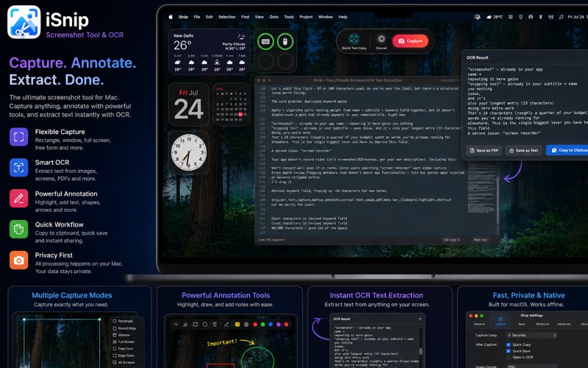Close the small OCR Result card with X

click(420, 319)
